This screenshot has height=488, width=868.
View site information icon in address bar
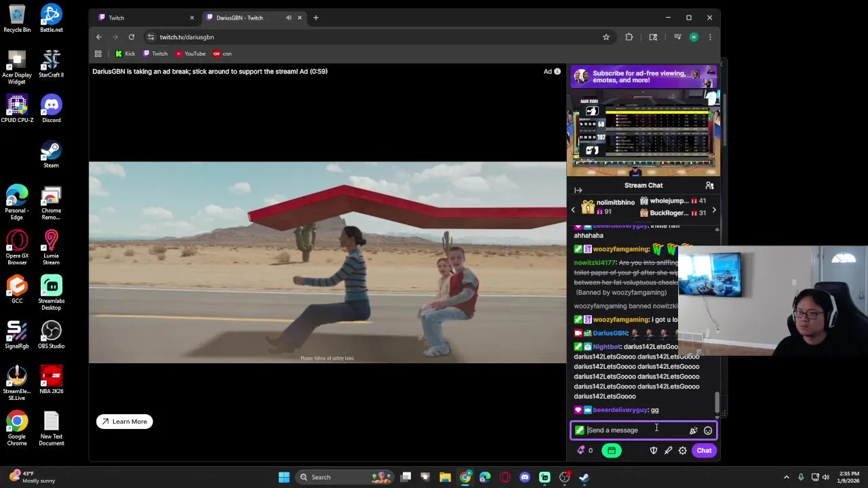tap(151, 37)
